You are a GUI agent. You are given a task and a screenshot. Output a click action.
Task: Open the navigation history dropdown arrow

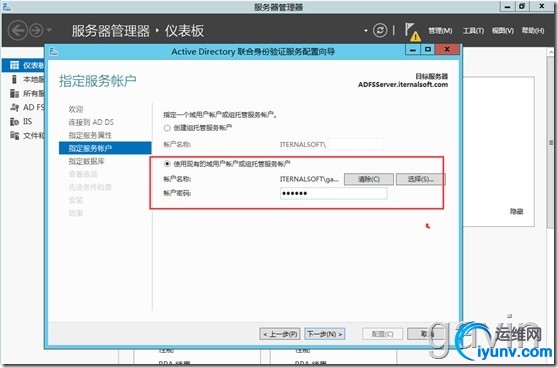coord(49,30)
